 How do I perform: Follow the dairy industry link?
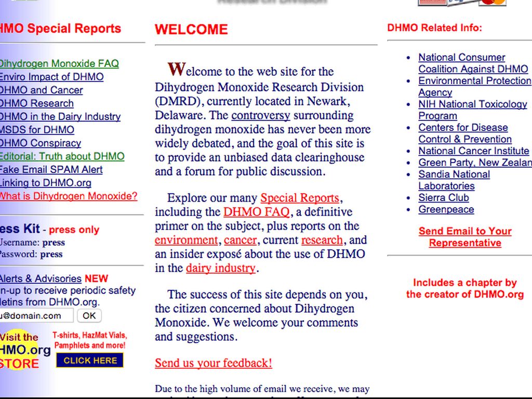(x=220, y=268)
